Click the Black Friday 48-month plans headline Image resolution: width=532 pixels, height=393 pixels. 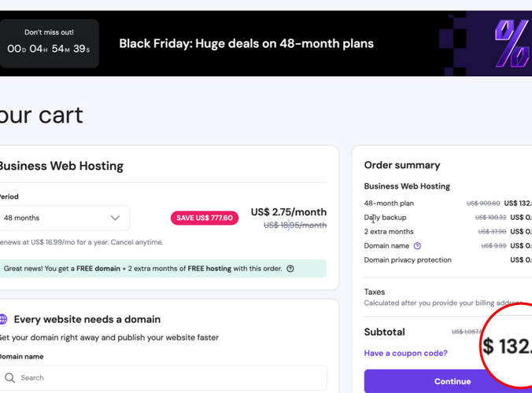(x=246, y=43)
